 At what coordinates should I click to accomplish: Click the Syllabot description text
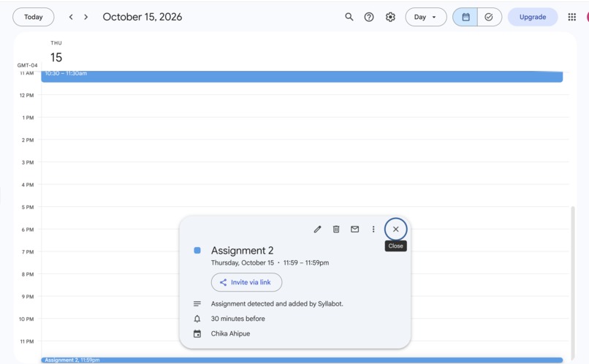pos(277,304)
